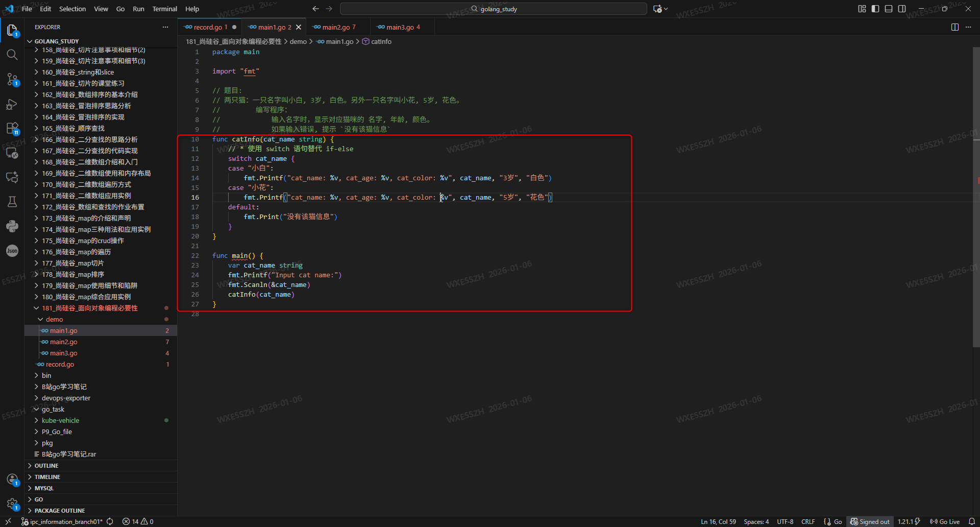Expand the PACKAGE OUTLINE section
The image size is (980, 527).
101,511
